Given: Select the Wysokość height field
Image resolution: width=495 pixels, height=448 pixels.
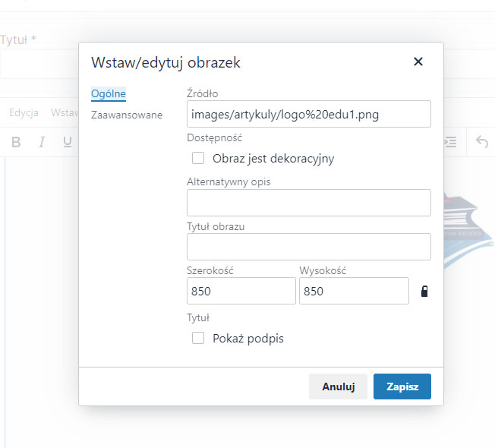Looking at the screenshot, I should pos(354,291).
